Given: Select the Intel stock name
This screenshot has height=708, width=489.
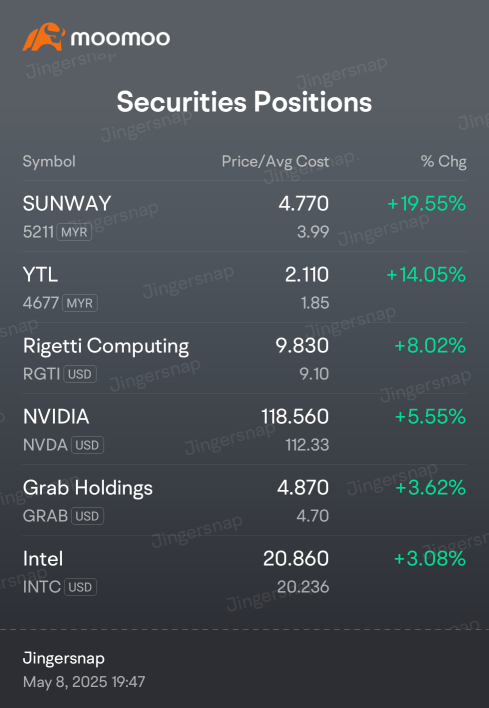Looking at the screenshot, I should point(43,559).
